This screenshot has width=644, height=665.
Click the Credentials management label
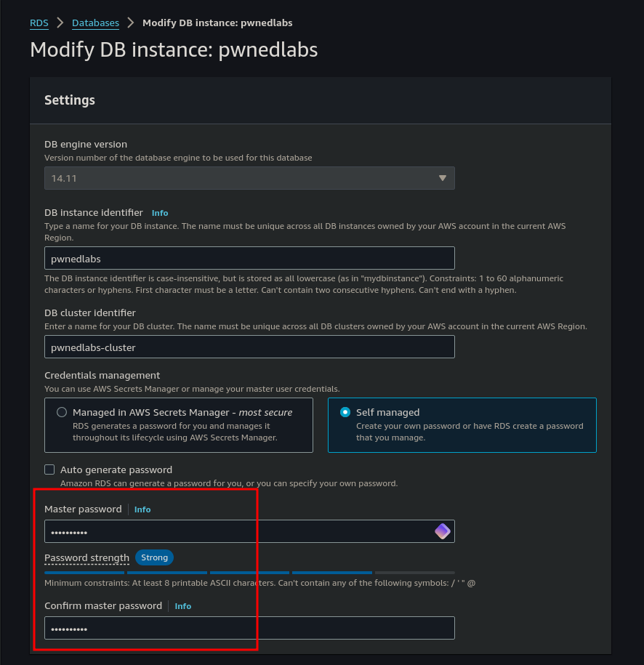point(102,375)
